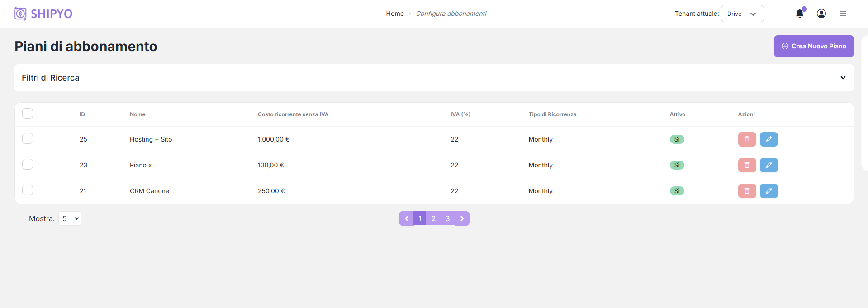Toggle the select-all checkbox in table header

coord(28,114)
